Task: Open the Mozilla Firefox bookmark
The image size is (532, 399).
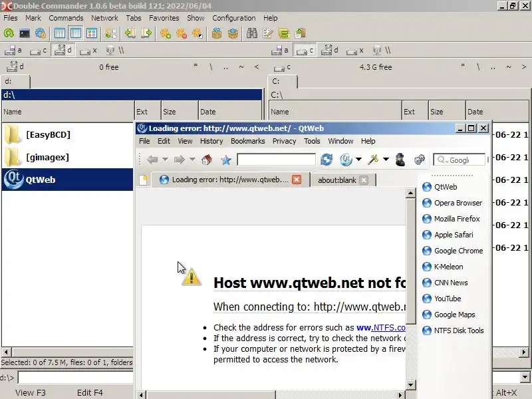Action: pos(451,219)
